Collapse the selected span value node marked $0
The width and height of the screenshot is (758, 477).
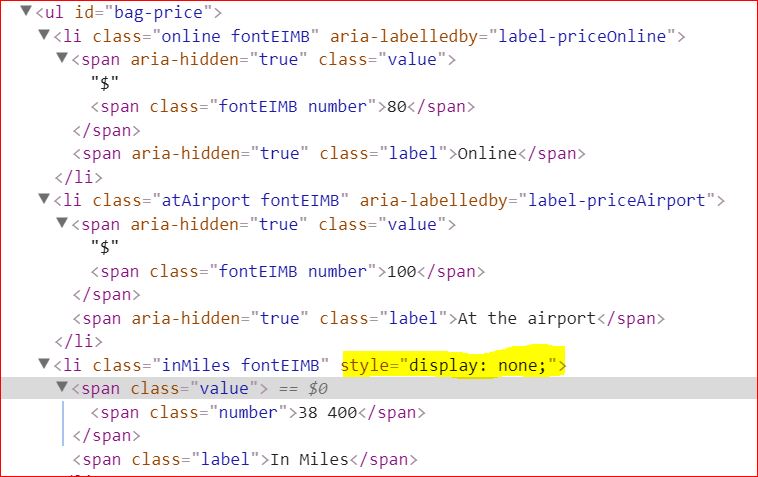click(x=62, y=388)
